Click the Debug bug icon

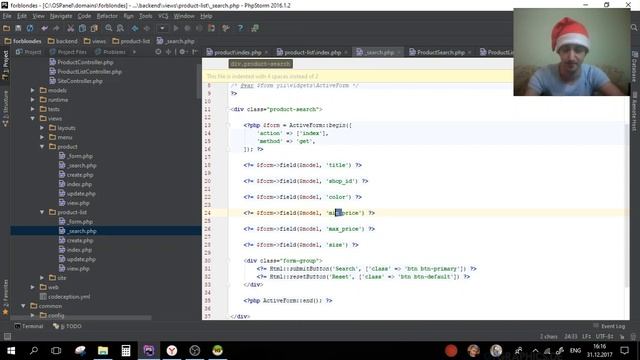[x=188, y=28]
